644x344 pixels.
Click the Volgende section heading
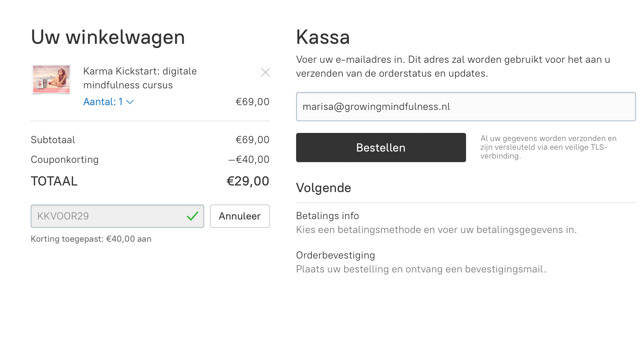click(x=323, y=188)
